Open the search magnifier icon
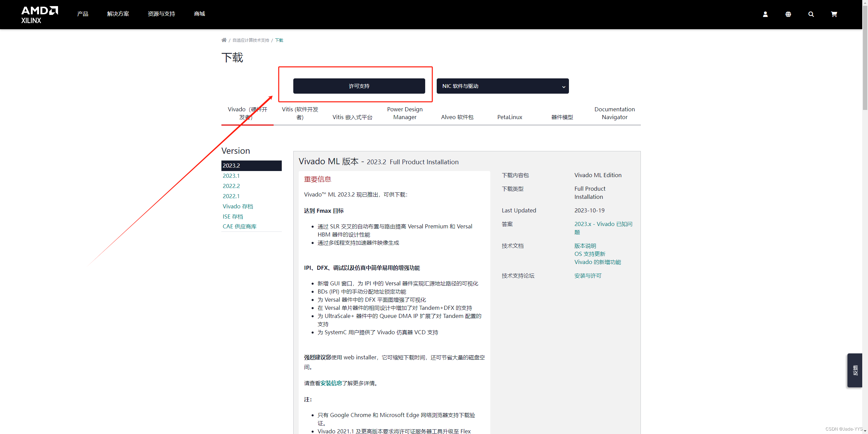Image resolution: width=868 pixels, height=434 pixels. tap(811, 14)
